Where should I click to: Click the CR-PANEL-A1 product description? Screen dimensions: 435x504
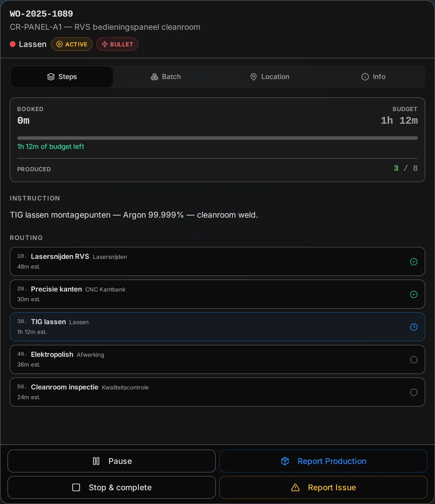click(105, 27)
